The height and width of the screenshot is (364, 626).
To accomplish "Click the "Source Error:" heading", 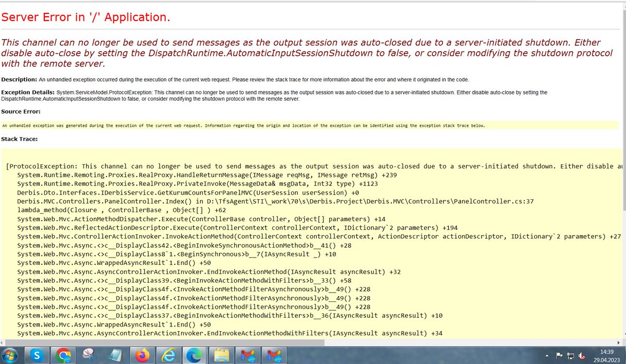I will click(21, 112).
